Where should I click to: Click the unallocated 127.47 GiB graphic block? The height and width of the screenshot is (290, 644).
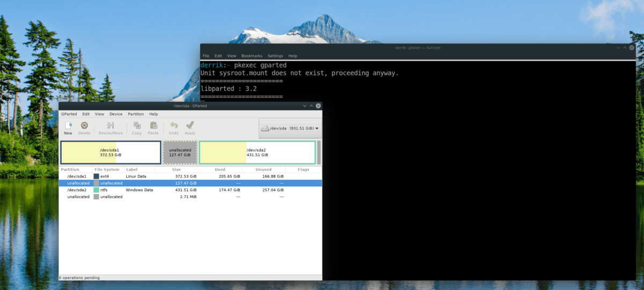(x=180, y=153)
